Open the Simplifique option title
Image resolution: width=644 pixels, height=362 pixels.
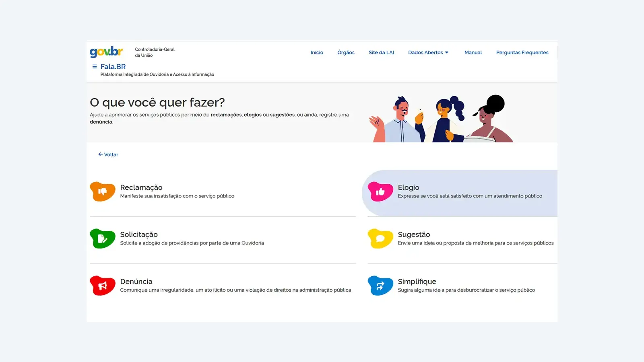417,282
